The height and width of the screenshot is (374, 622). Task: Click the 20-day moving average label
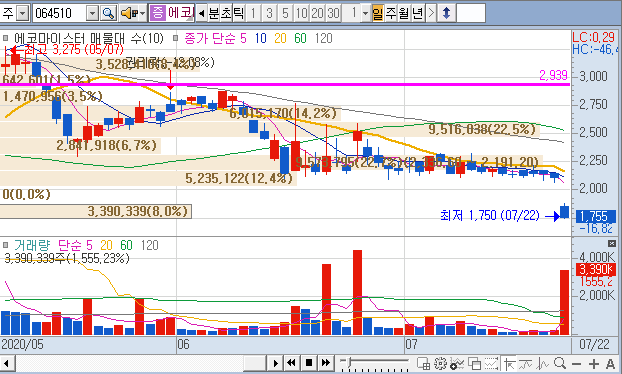(280, 38)
